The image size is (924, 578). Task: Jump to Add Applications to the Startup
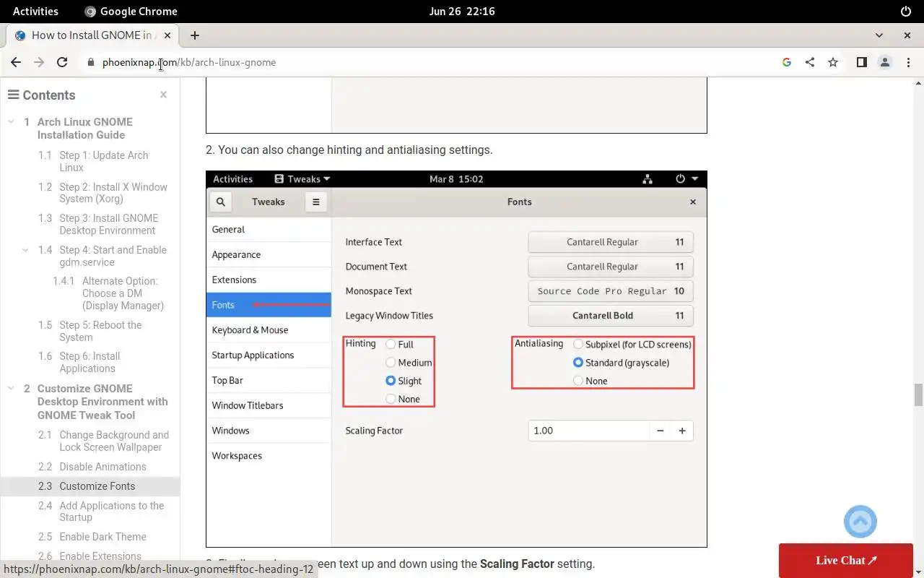click(112, 512)
